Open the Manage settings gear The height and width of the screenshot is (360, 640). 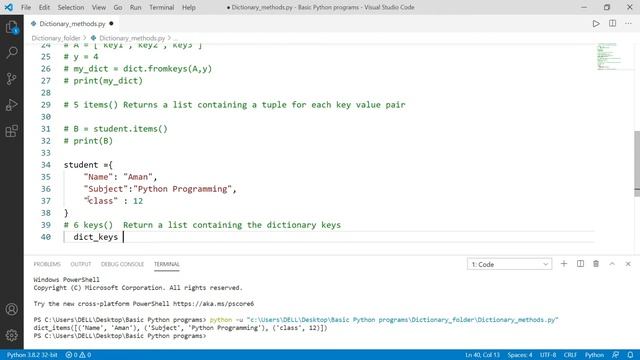pyautogui.click(x=11, y=335)
